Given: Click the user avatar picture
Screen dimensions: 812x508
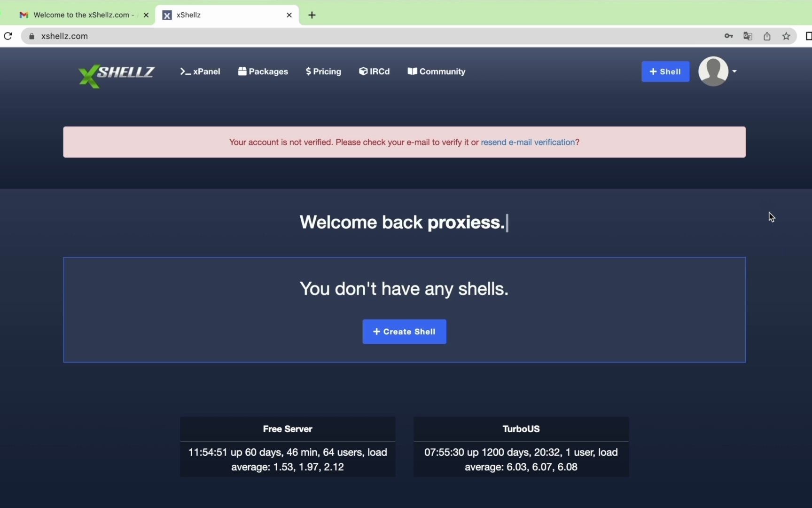Looking at the screenshot, I should tap(713, 71).
